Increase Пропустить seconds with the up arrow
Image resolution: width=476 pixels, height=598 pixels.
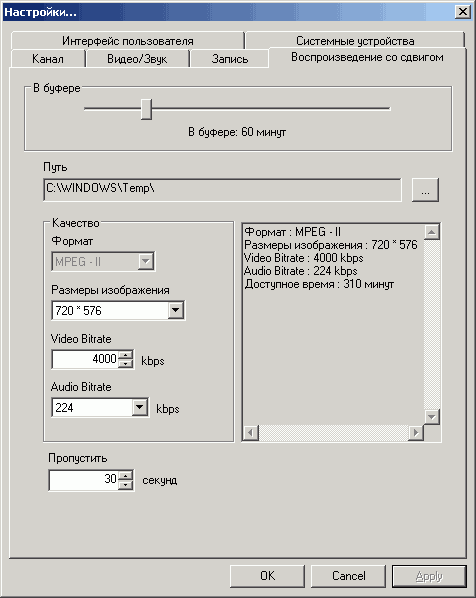click(x=125, y=476)
